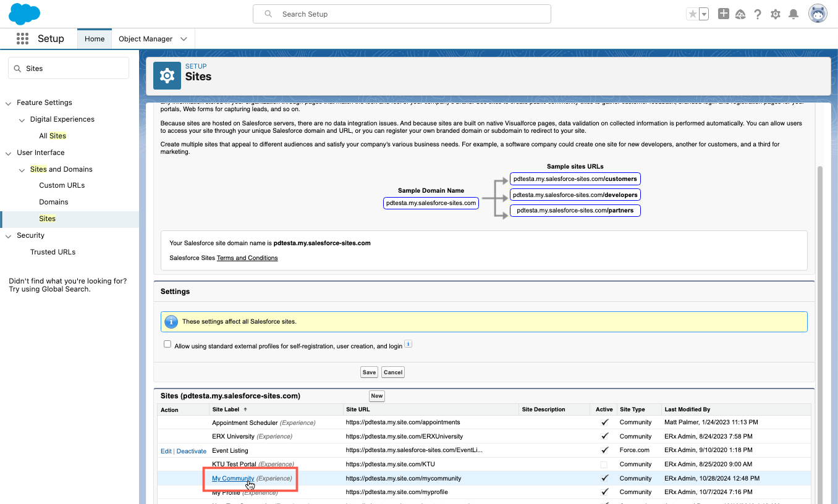Open the Notifications bell
838x504 pixels.
pyautogui.click(x=794, y=14)
